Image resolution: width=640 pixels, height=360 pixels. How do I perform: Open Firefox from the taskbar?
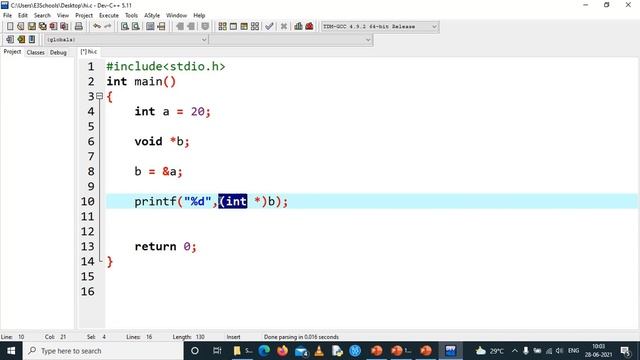(282, 351)
